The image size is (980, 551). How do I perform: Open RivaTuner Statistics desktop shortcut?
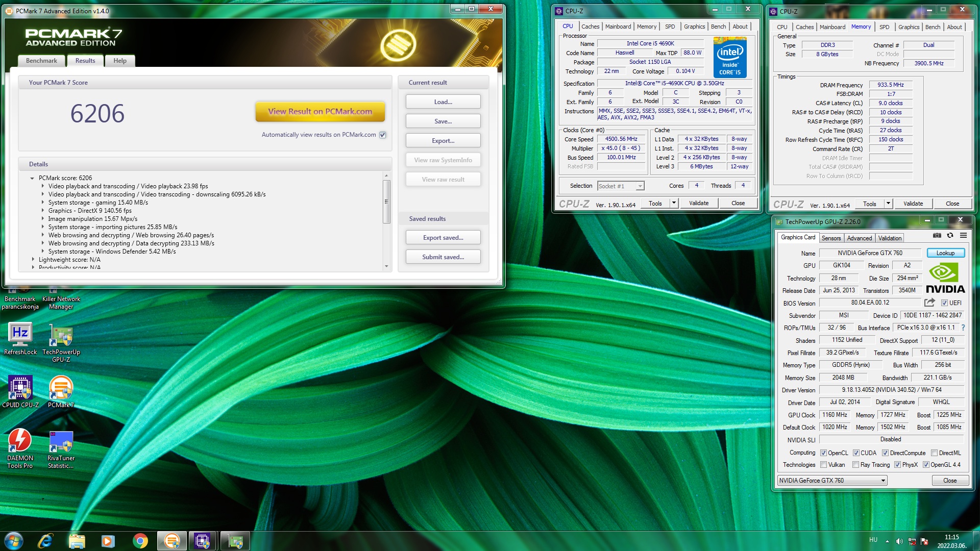pos(61,448)
